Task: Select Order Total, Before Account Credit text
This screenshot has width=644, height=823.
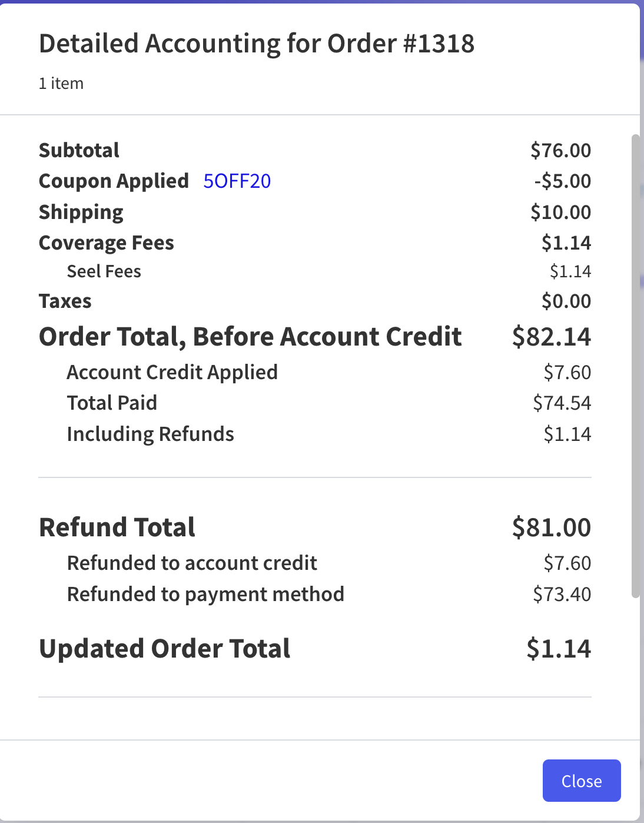Action: pos(250,337)
